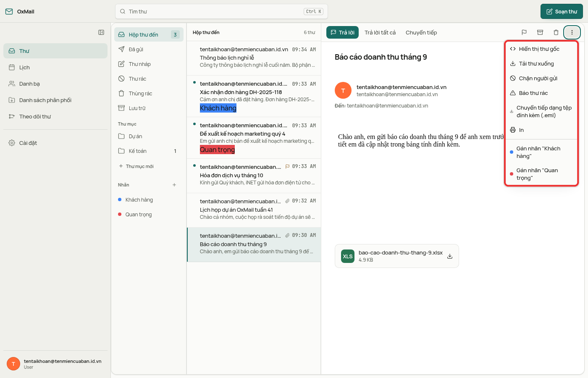Click Trả lời tất cả button

coord(380,32)
